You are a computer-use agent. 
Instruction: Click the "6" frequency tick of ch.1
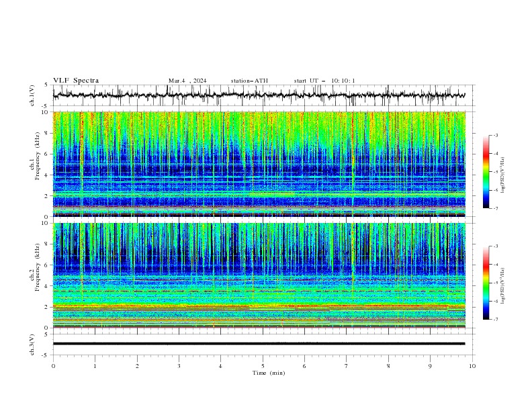(48, 154)
